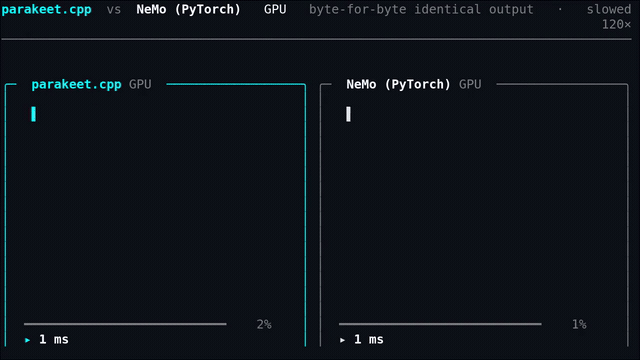Click the GPU label beside NeMo panel title
640x360 pixels.
click(x=470, y=84)
